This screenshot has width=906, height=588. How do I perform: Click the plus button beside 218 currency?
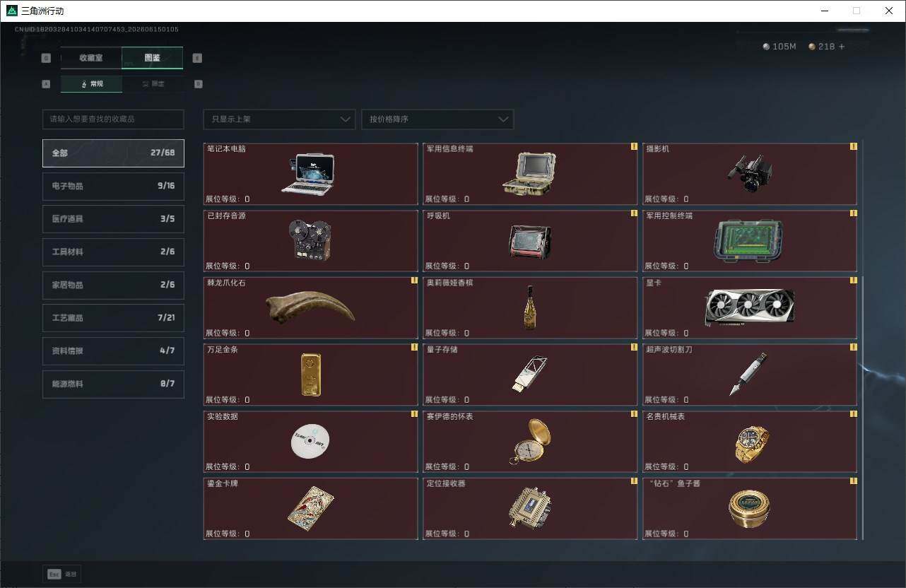click(x=842, y=47)
